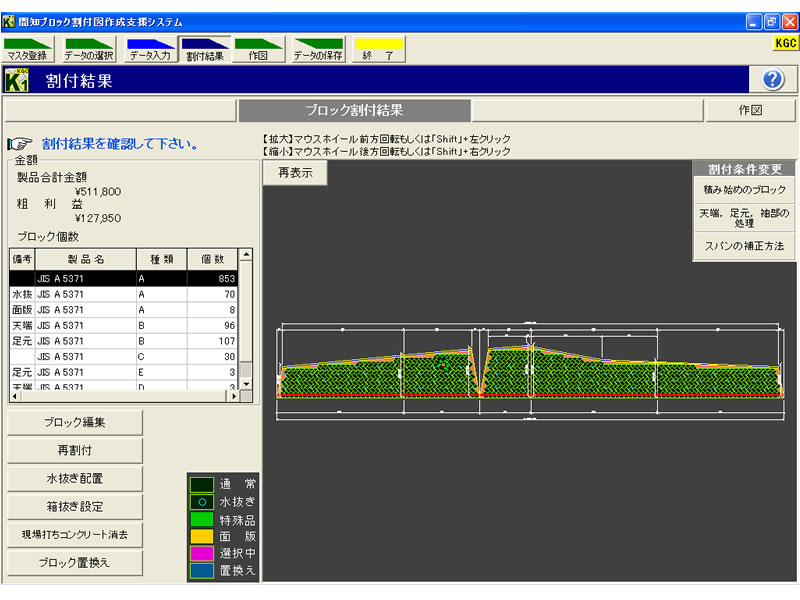The image size is (800, 600).
Task: Open the 作図 toolbar step
Action: point(257,50)
